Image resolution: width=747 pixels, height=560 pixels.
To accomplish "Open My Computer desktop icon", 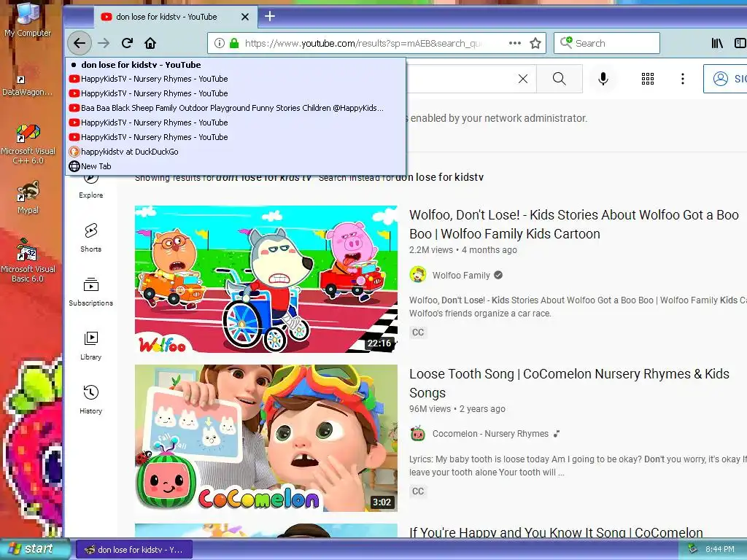I will click(28, 19).
